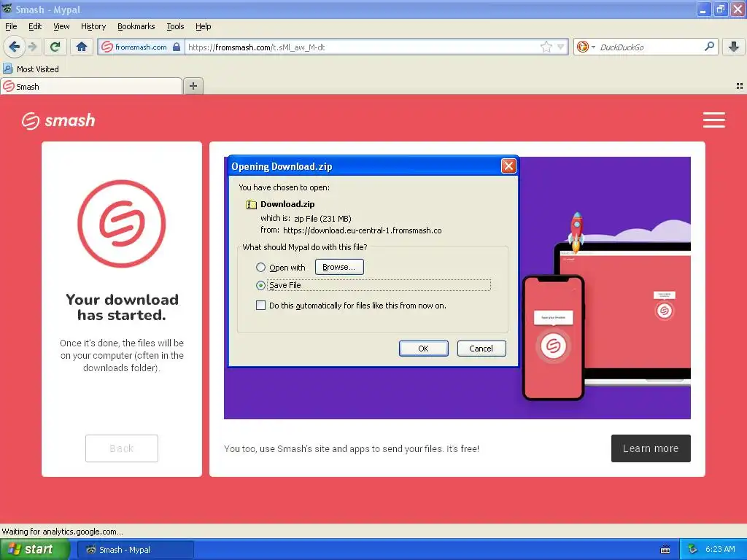This screenshot has height=560, width=747.
Task: Click the zip File (231 MB) text
Action: (x=322, y=219)
